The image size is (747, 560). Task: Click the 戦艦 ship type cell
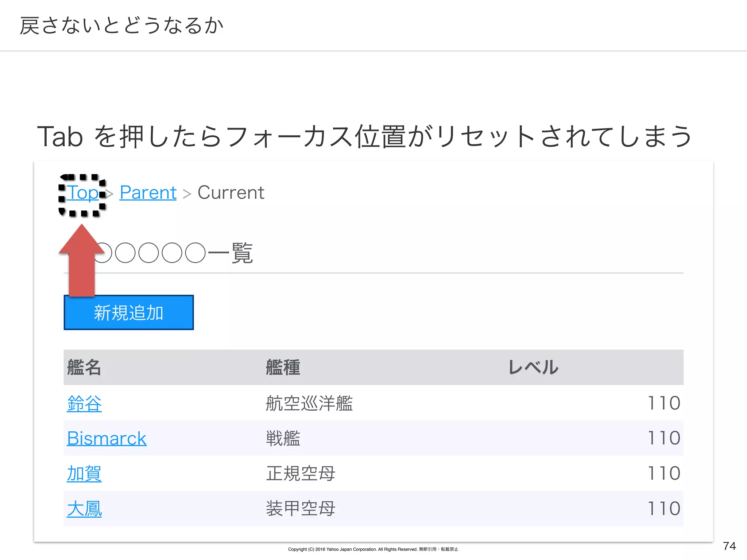(x=283, y=438)
